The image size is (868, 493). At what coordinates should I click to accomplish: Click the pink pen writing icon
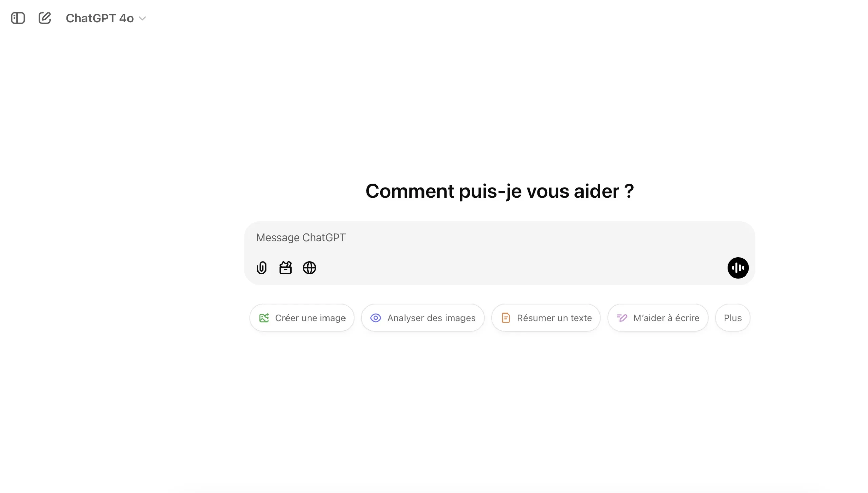click(x=622, y=318)
